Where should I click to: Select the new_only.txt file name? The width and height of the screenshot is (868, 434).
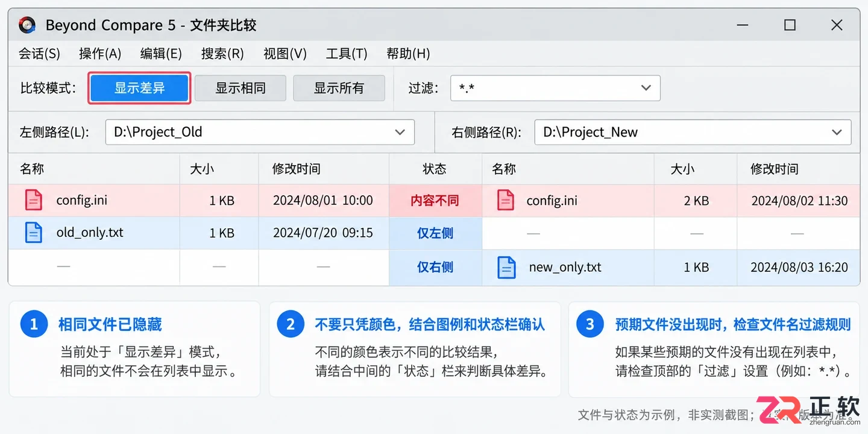565,267
